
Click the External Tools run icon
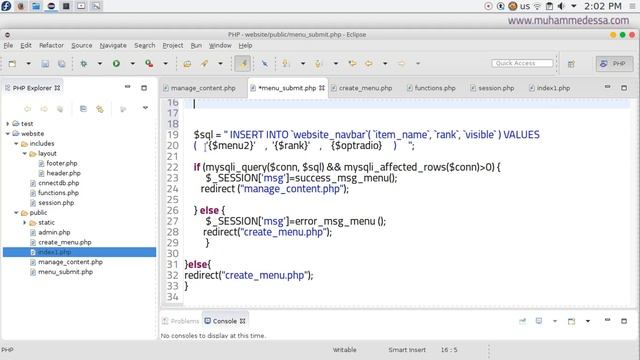click(x=149, y=64)
